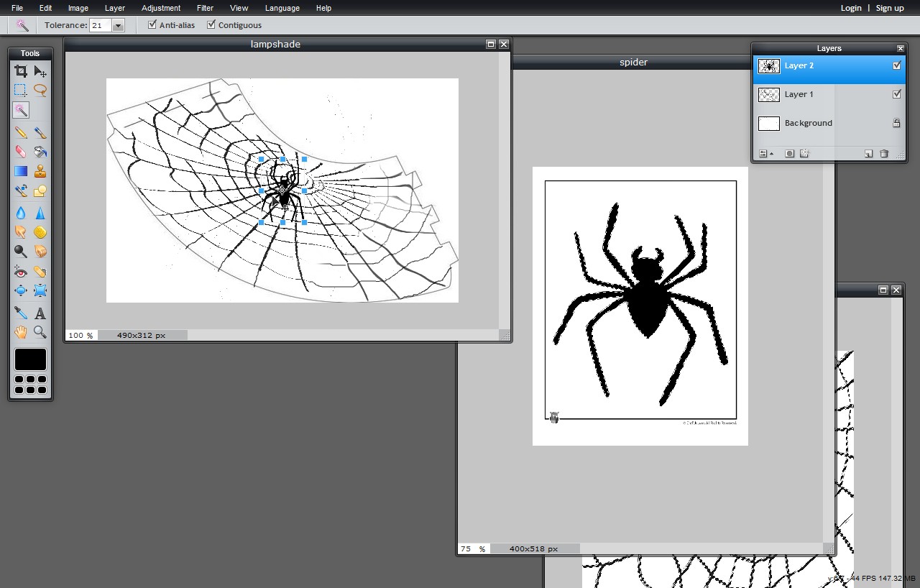Image resolution: width=920 pixels, height=588 pixels.
Task: Select the Pinch tool
Action: point(40,290)
